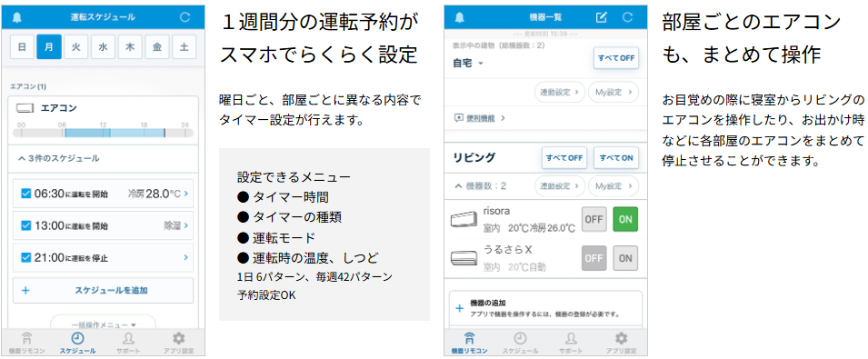Viewport: 868px width, 359px height.
Task: Click the エアコン schedule timeline bar
Action: click(103, 133)
